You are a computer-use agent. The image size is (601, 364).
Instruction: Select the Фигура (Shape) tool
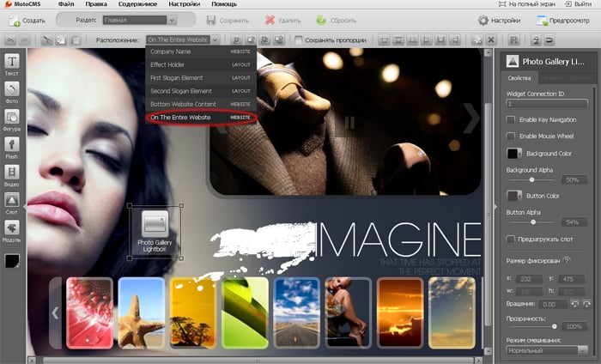(x=13, y=120)
